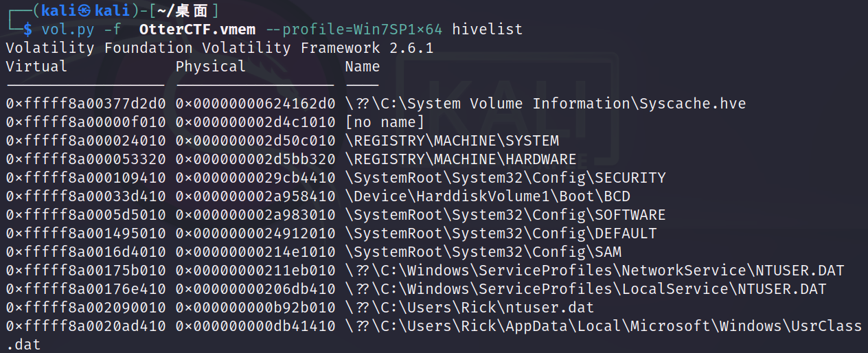The image size is (868, 353).
Task: Click the Virtual column header
Action: [x=36, y=67]
